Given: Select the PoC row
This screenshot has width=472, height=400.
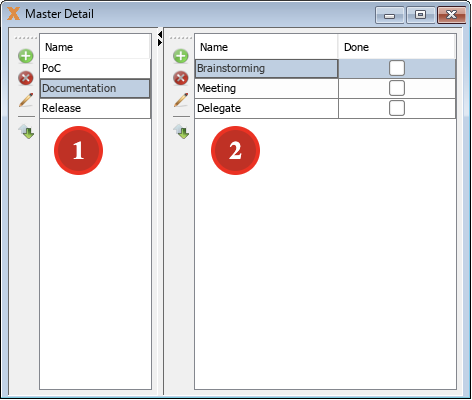Looking at the screenshot, I should pyautogui.click(x=95, y=68).
